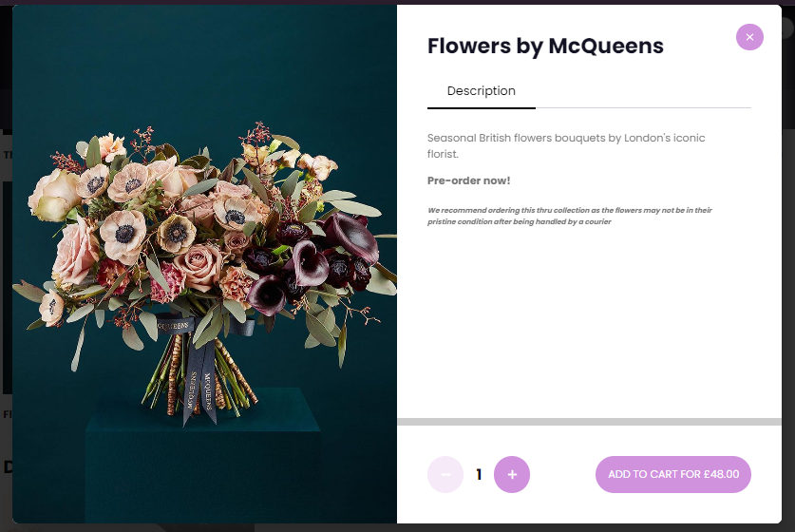The height and width of the screenshot is (532, 795).
Task: Open the Description tab
Action: (482, 91)
